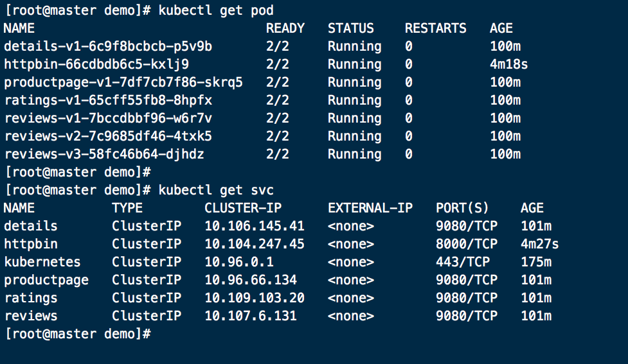Screen dimensions: 628x364
Task: Click the reviews-v1-7bccdbbf96-w6r7v pod name
Action: (108, 118)
